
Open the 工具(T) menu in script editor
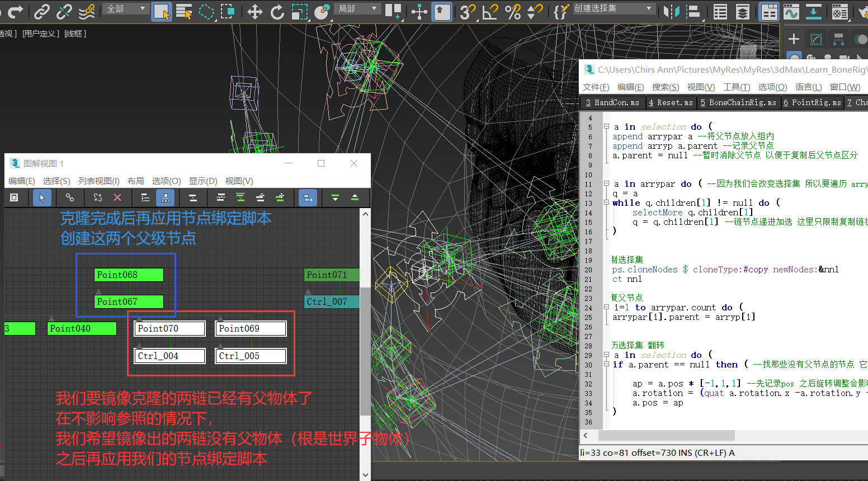736,87
